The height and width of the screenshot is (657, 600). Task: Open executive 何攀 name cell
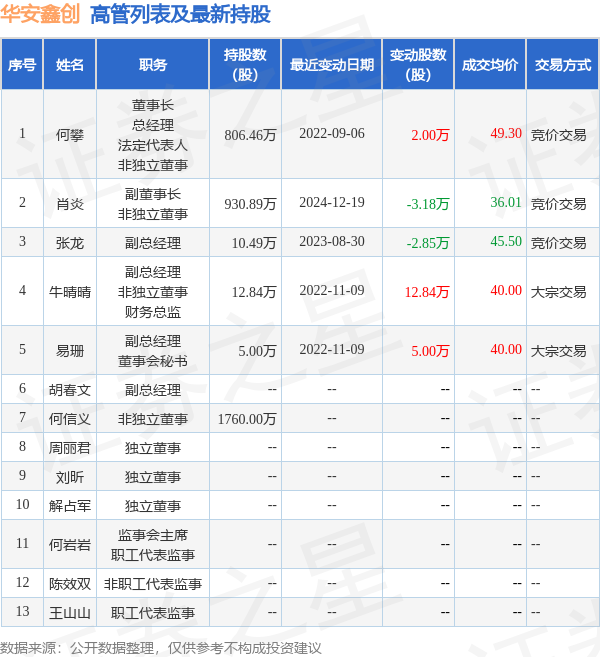(70, 135)
